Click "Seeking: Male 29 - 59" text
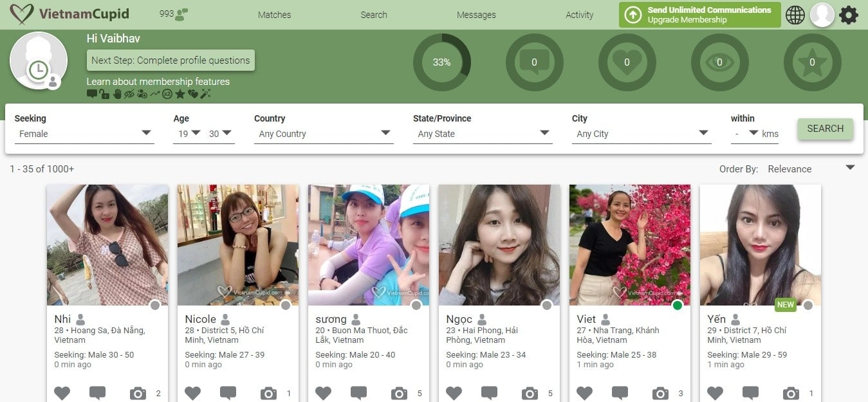 click(747, 355)
